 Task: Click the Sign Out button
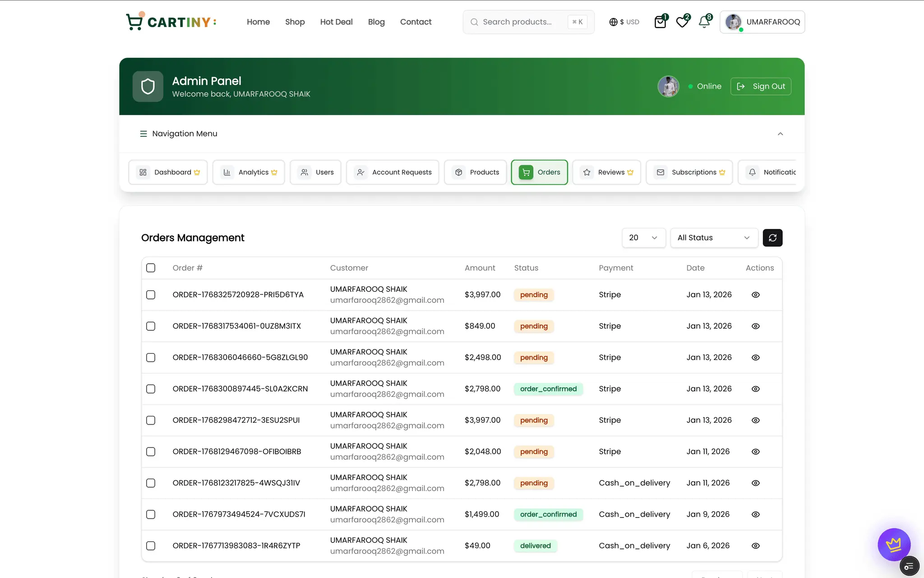click(761, 86)
